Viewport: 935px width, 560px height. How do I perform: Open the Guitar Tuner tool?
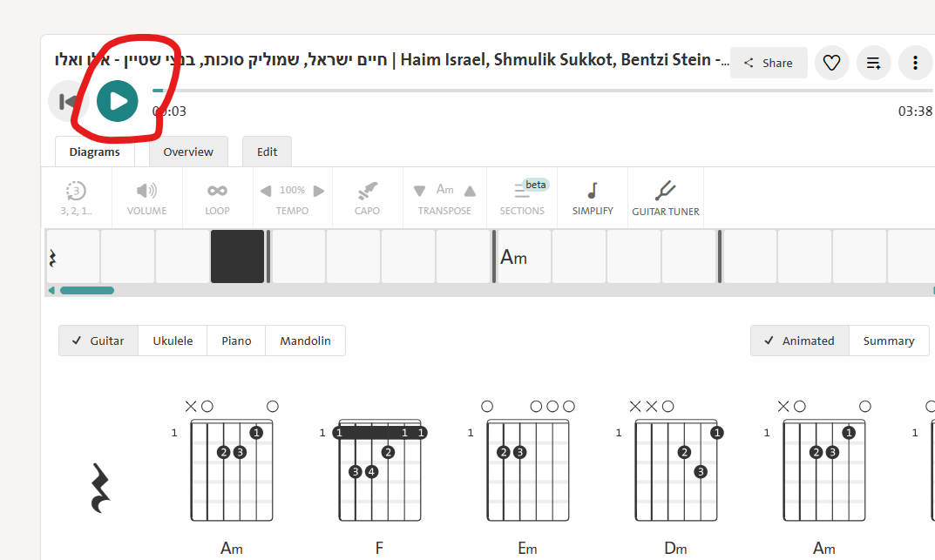[x=666, y=198]
